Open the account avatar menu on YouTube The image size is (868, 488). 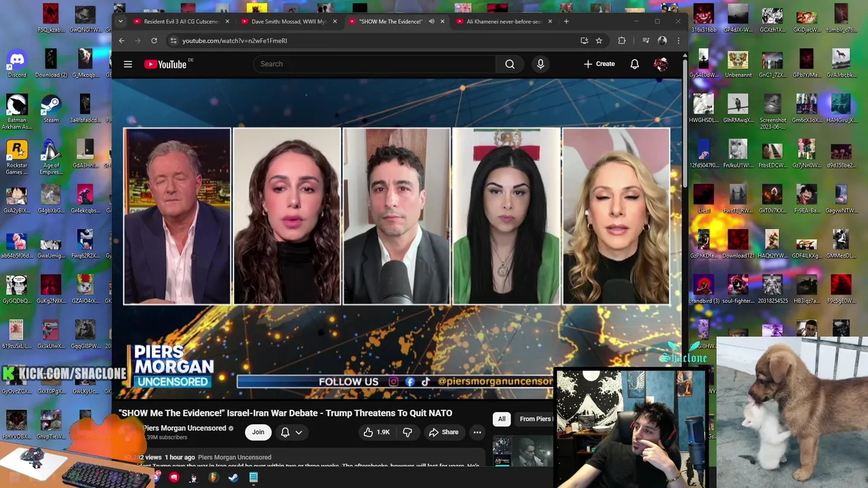pos(661,64)
